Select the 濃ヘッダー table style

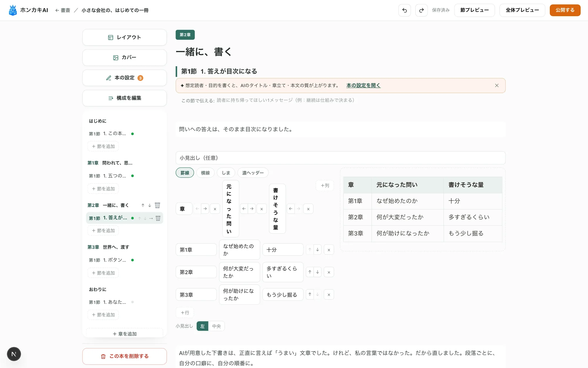click(x=253, y=173)
